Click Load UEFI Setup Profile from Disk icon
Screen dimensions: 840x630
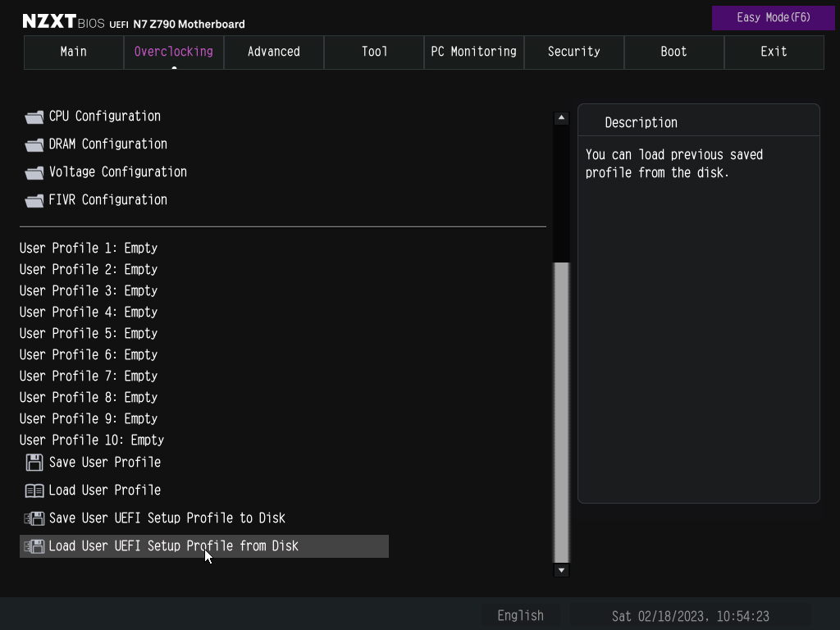point(34,546)
